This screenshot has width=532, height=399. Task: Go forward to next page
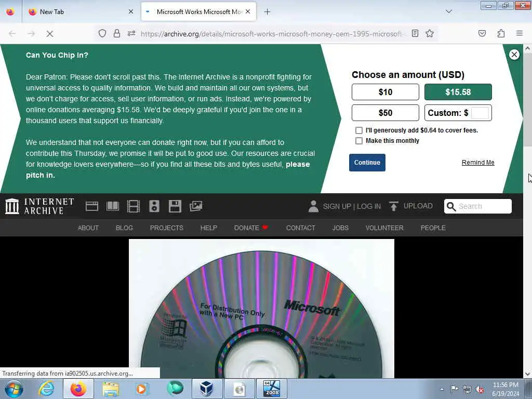31,34
